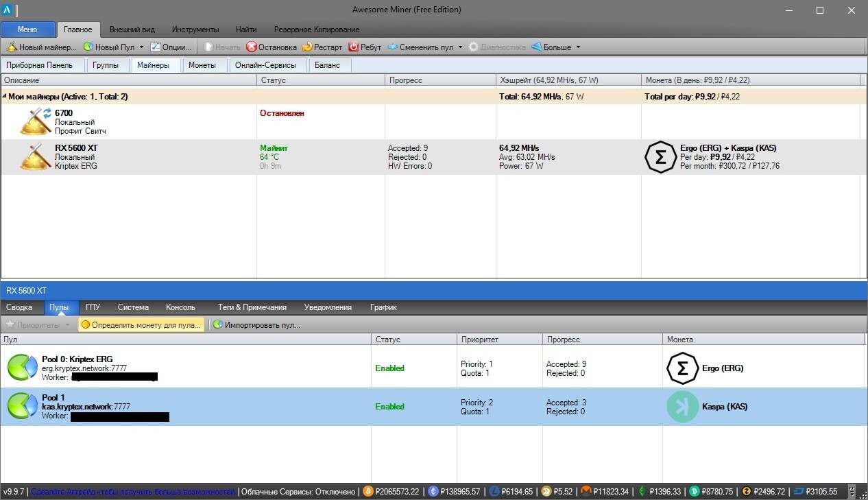This screenshot has height=500, width=868.
Task: Open the Система details tab
Action: [133, 307]
